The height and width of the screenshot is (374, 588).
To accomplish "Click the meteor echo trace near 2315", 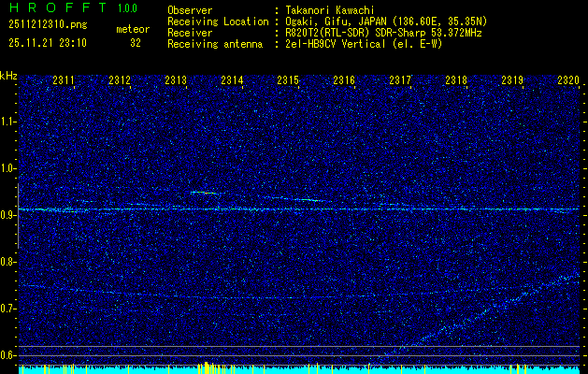I will (x=310, y=200).
